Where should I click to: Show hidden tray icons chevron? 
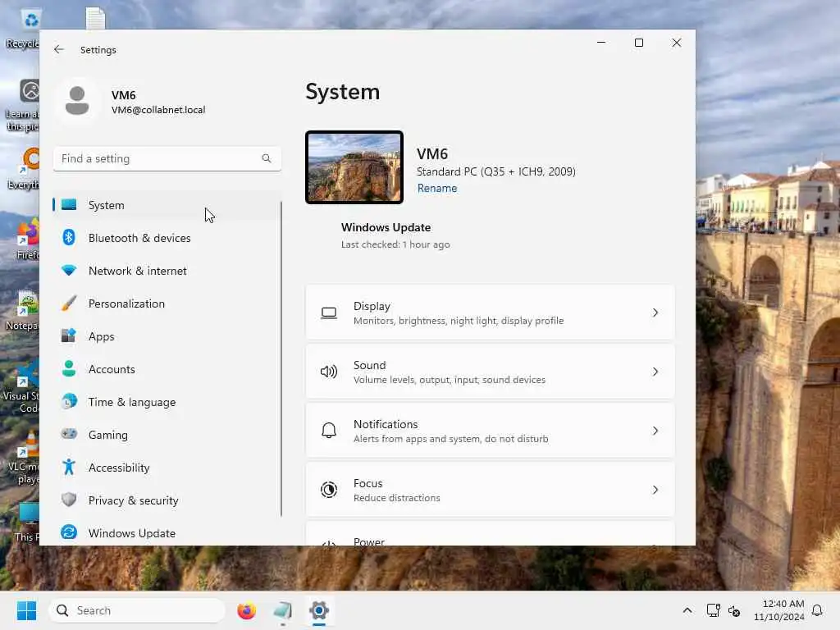(x=687, y=610)
